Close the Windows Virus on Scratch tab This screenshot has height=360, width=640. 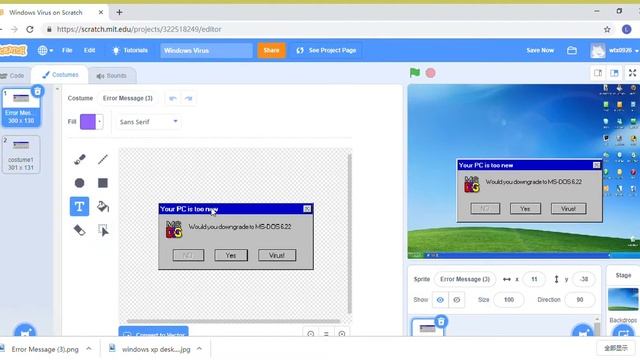click(x=101, y=12)
